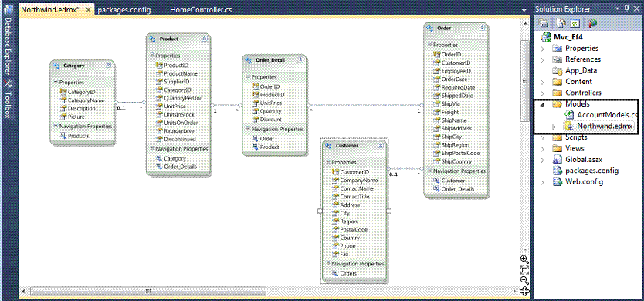
Task: Pin the Solution Explorer panel
Action: (626, 8)
